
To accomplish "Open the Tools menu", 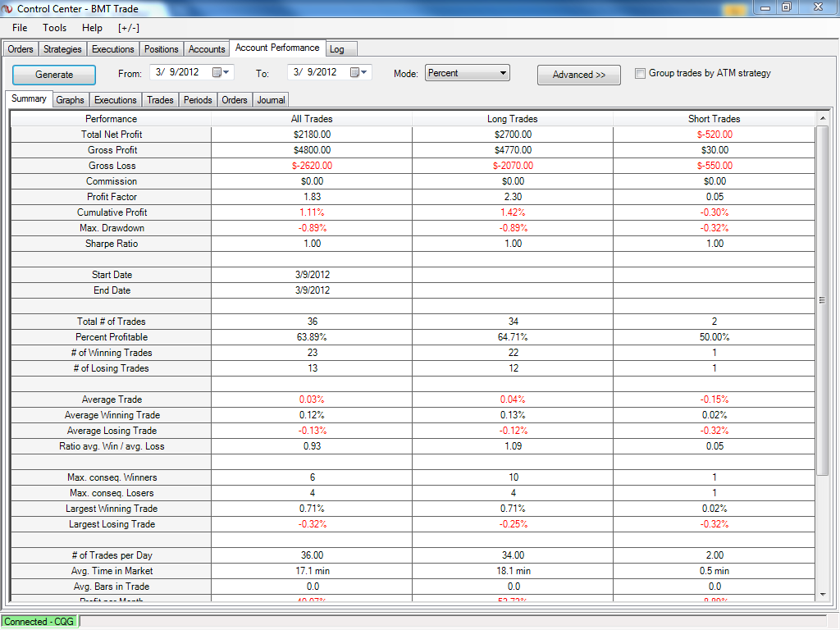I will click(55, 28).
